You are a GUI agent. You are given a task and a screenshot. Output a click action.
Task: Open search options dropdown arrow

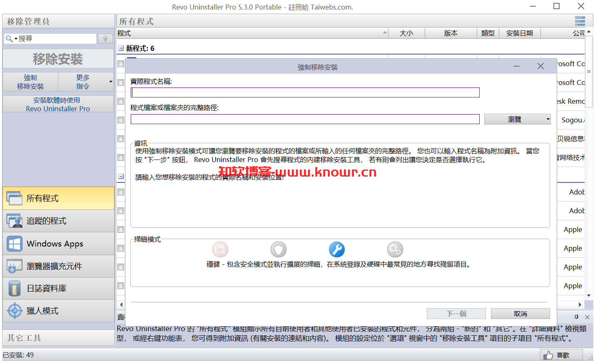point(16,39)
